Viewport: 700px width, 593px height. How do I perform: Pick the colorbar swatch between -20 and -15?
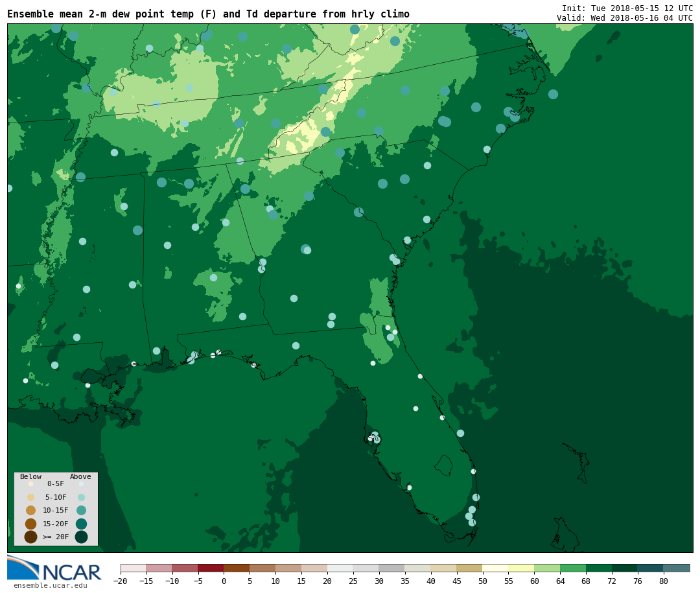point(133,568)
